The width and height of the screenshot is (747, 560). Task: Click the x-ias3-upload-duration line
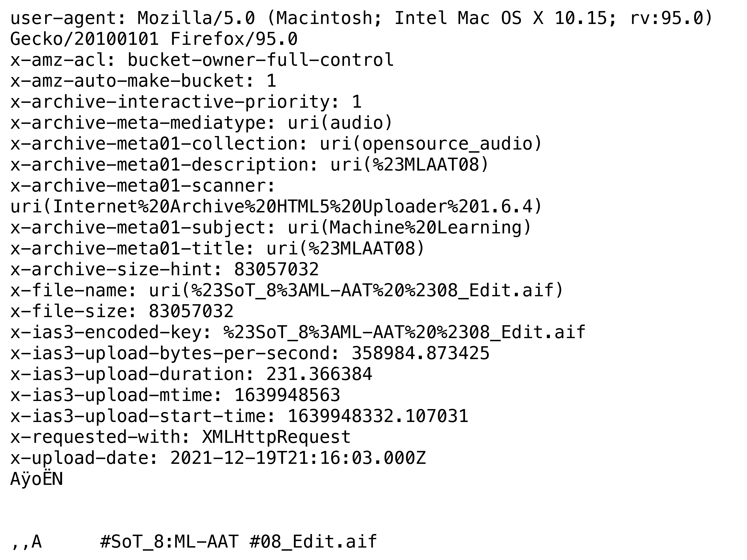[191, 374]
